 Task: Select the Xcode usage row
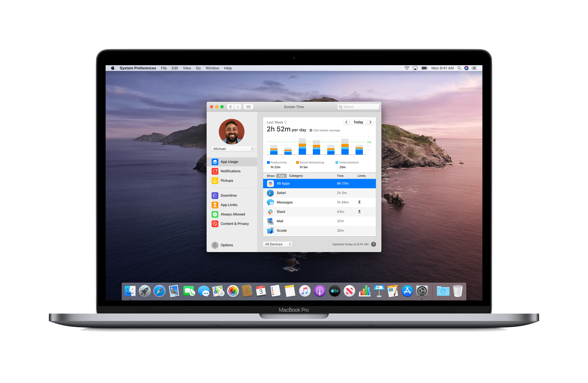(x=319, y=231)
